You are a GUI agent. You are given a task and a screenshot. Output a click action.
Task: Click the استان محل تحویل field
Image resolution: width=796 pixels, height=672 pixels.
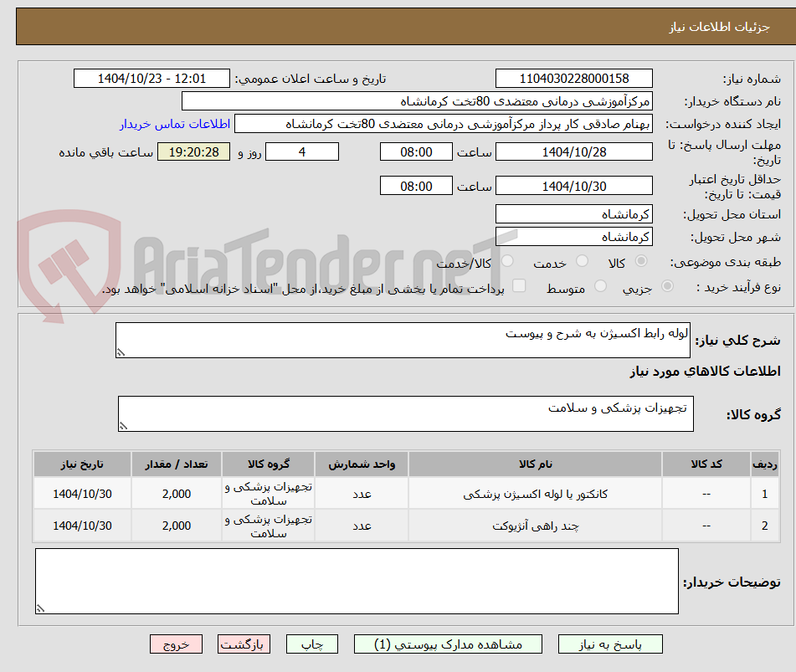pos(574,214)
